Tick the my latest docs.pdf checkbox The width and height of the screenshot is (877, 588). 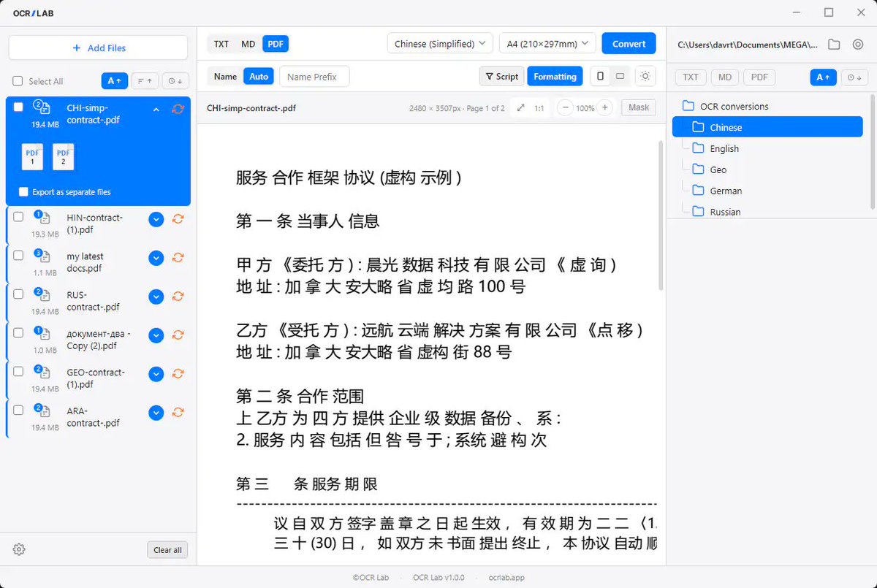18,255
